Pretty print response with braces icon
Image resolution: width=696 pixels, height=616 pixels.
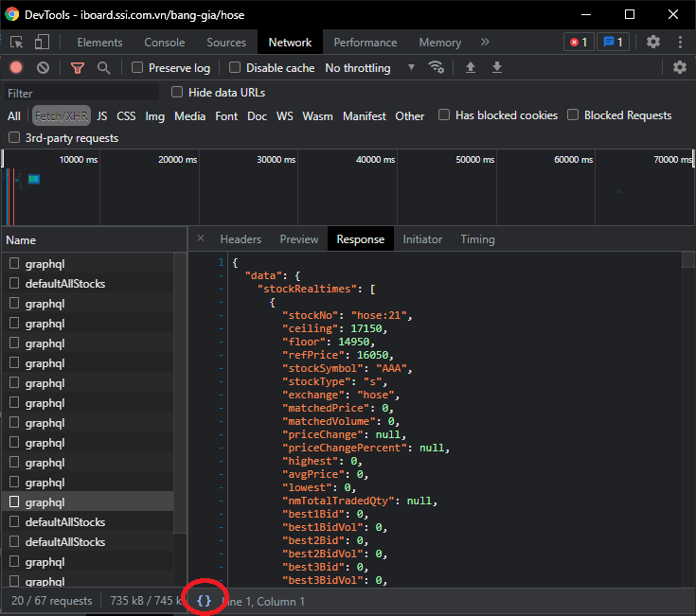205,601
